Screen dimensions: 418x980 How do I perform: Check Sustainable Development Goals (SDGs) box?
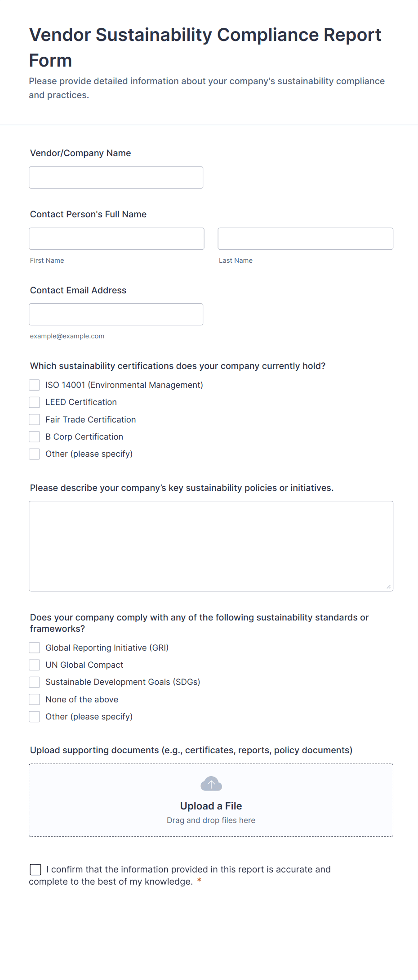[x=35, y=682]
